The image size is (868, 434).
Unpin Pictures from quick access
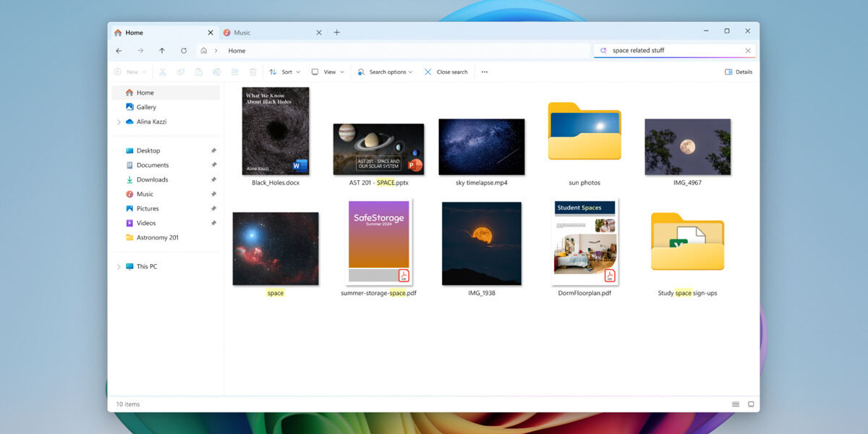click(213, 208)
